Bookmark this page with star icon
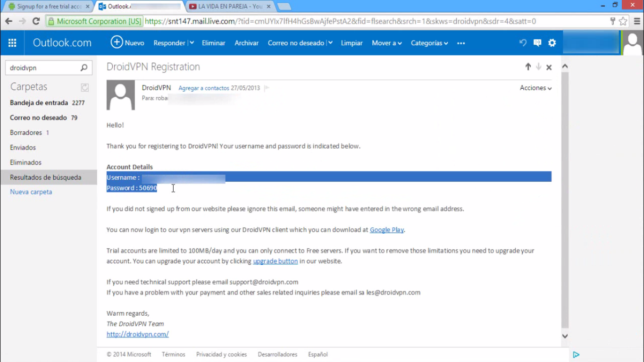 click(x=623, y=21)
